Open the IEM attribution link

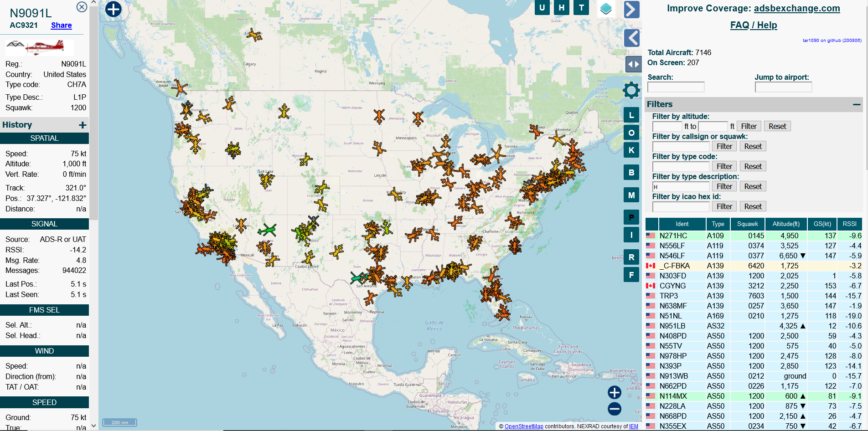tap(634, 426)
